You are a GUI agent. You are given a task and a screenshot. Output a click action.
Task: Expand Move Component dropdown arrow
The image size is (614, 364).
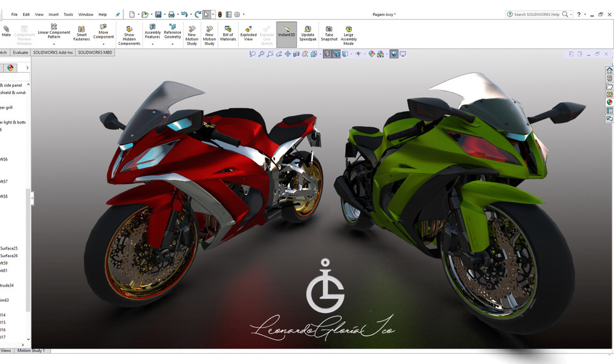point(104,44)
